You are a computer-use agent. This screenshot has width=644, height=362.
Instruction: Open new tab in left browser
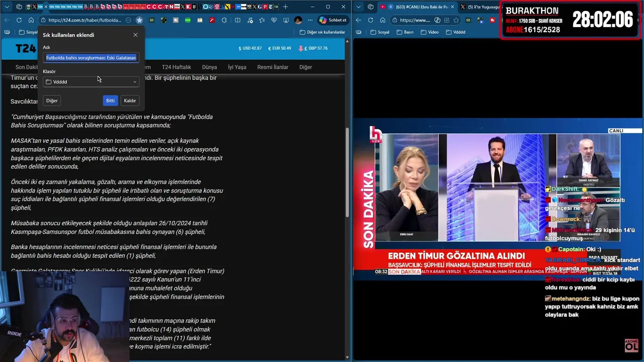click(285, 7)
